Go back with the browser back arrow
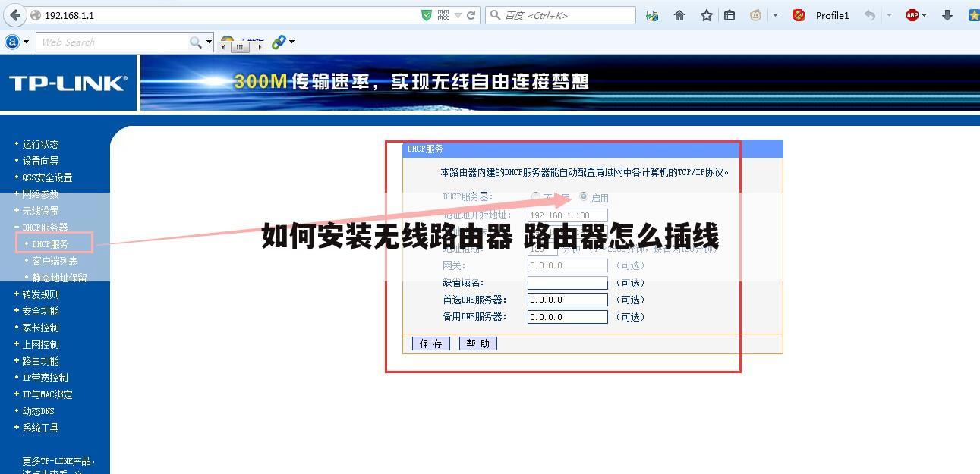This screenshot has height=474, width=980. tap(14, 15)
